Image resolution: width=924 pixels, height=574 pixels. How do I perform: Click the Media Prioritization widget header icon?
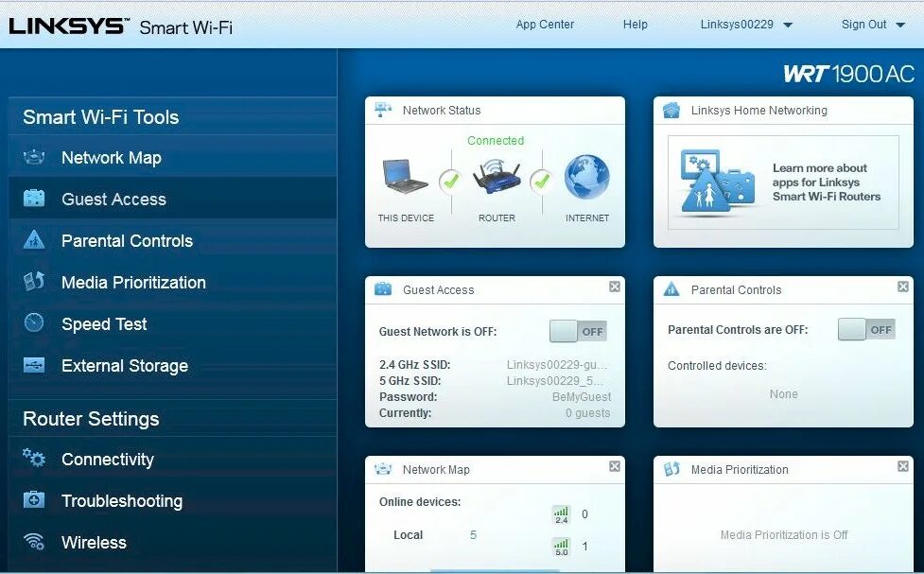click(x=671, y=469)
